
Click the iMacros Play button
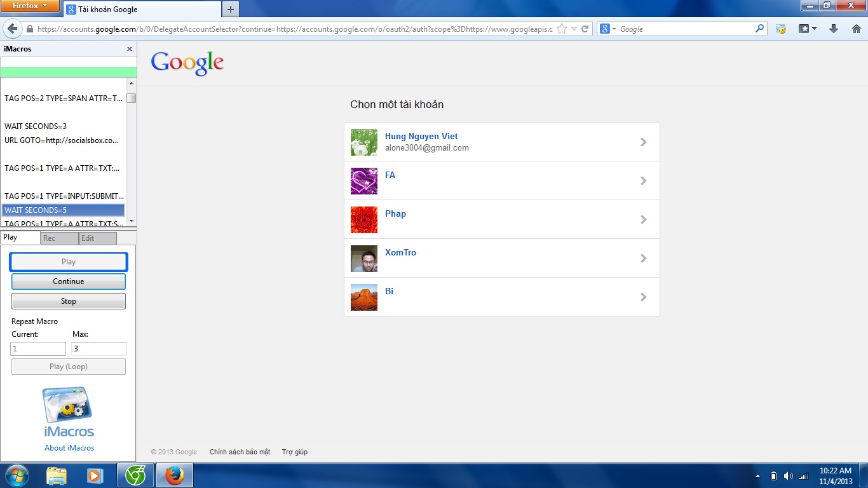click(69, 262)
